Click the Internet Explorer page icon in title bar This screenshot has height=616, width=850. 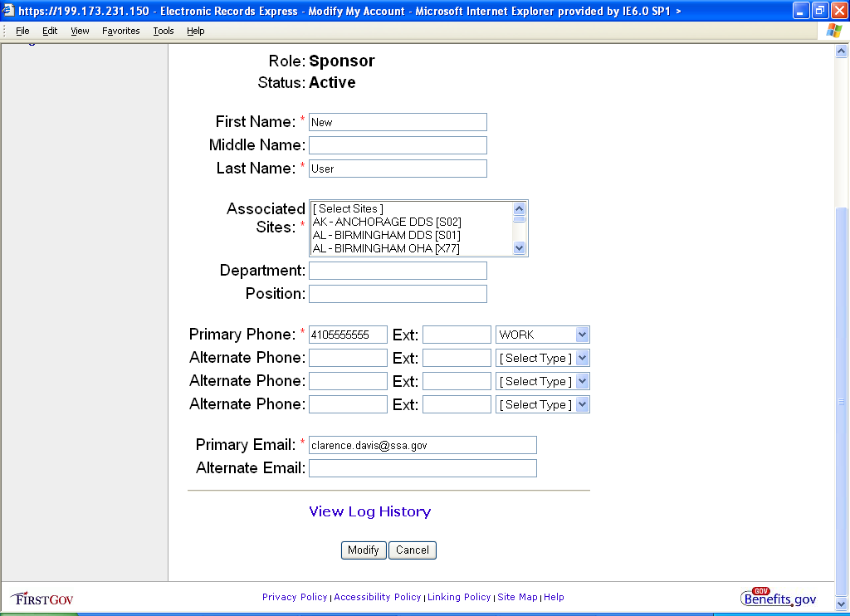8,11
